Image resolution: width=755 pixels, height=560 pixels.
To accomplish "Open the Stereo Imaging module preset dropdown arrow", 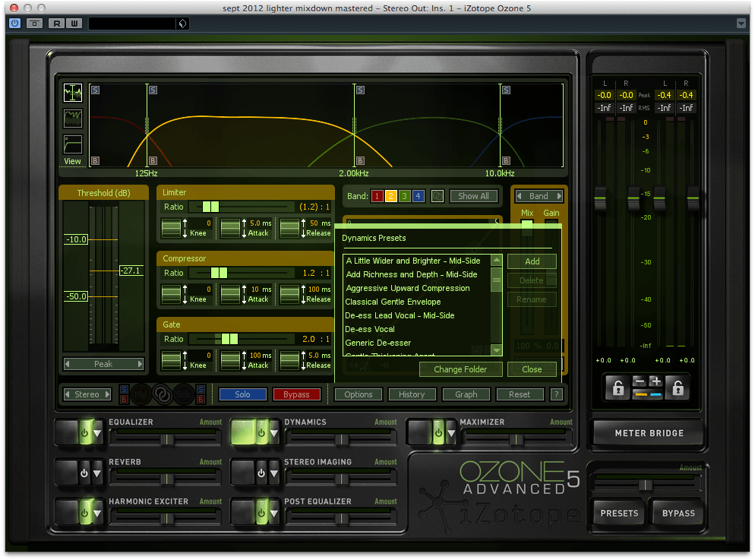I will coord(274,473).
